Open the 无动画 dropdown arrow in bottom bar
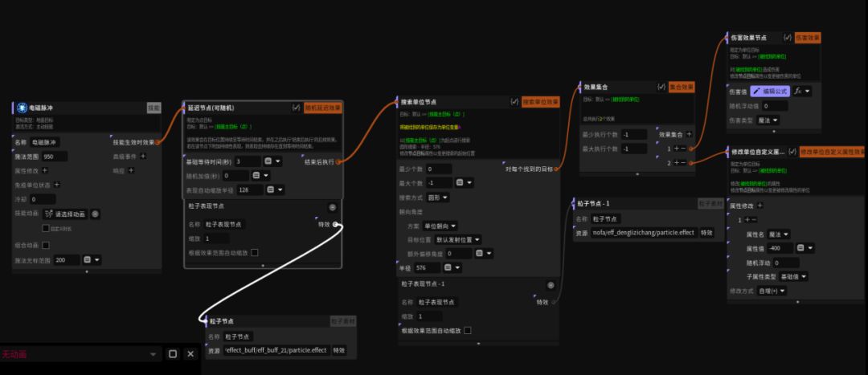 [154, 354]
